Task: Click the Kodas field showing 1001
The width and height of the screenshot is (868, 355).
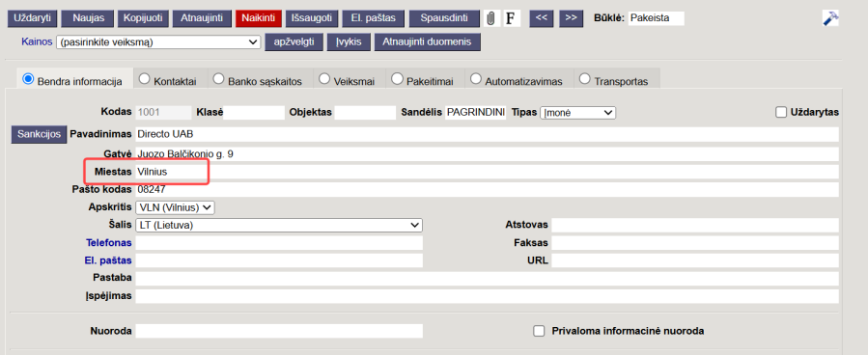Action: tap(163, 112)
